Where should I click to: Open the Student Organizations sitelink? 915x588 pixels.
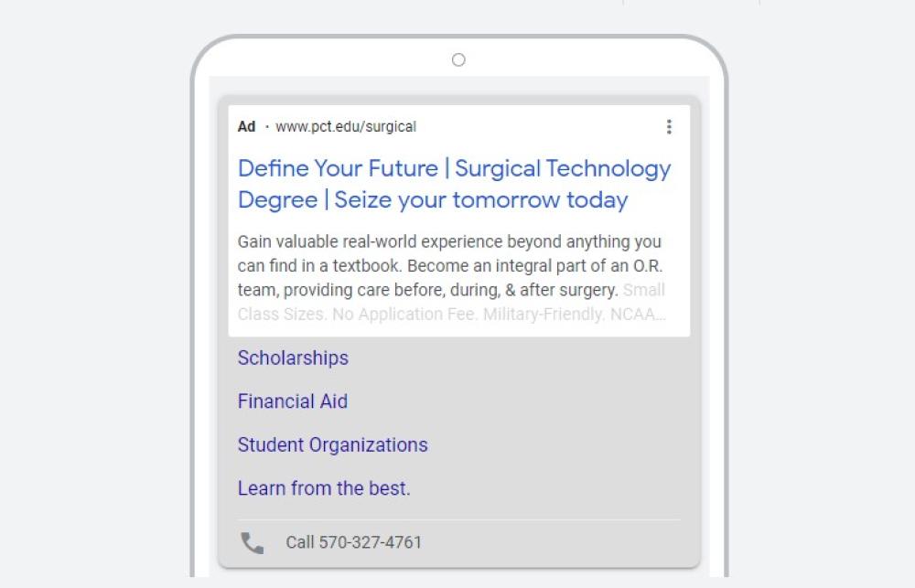click(x=332, y=445)
